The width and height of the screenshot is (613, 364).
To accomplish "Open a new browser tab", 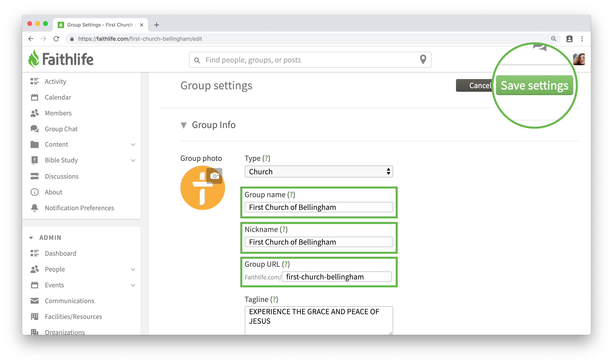I will [156, 25].
